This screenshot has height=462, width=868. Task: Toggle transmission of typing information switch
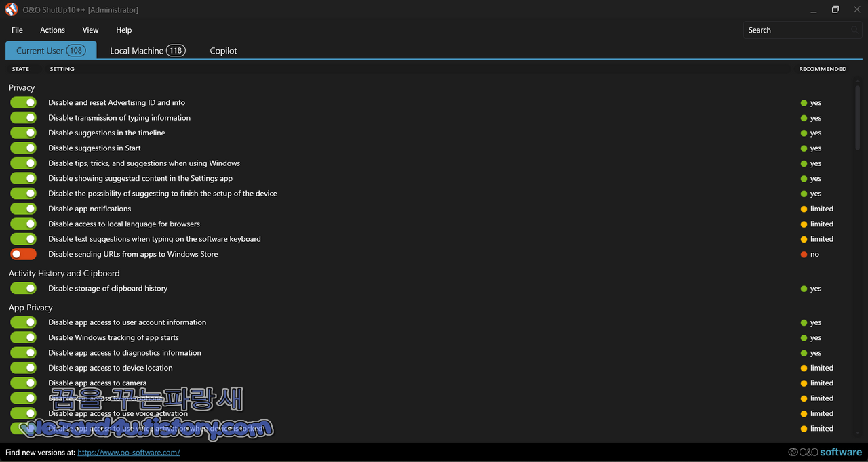click(23, 117)
